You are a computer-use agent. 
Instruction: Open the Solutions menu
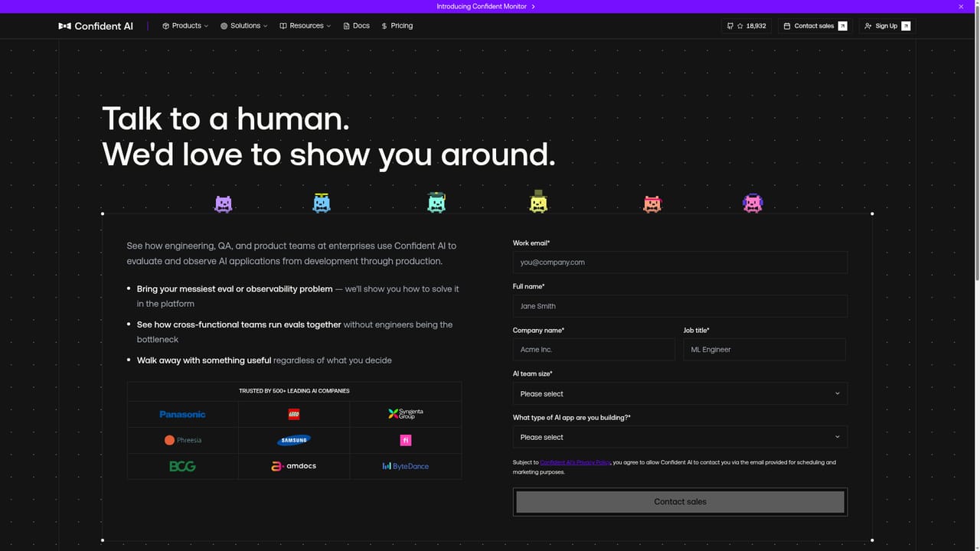(244, 26)
